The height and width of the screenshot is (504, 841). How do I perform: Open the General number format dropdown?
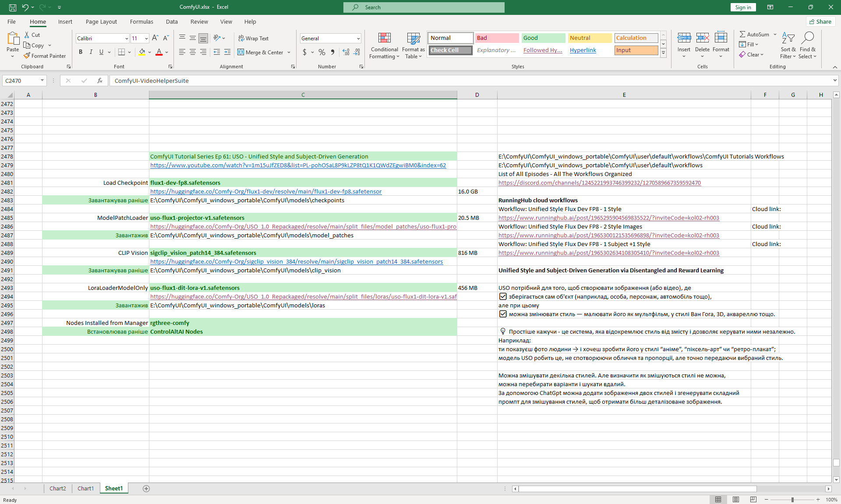(x=358, y=39)
